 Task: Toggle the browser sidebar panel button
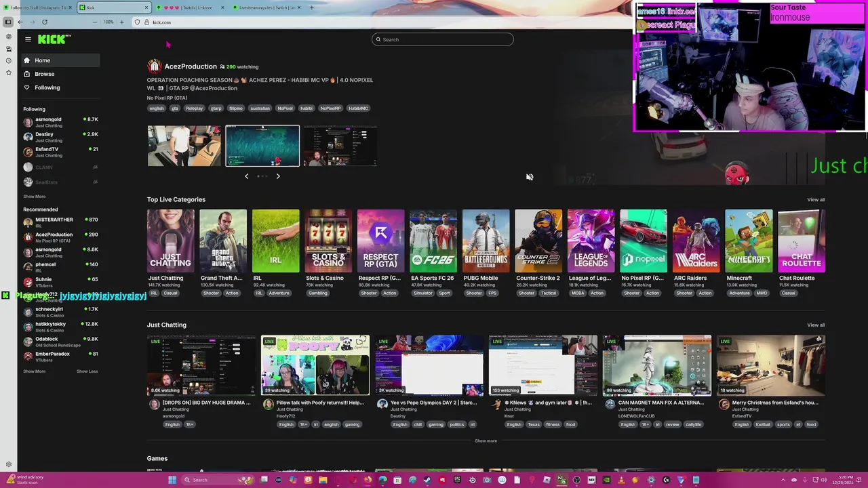[x=8, y=22]
